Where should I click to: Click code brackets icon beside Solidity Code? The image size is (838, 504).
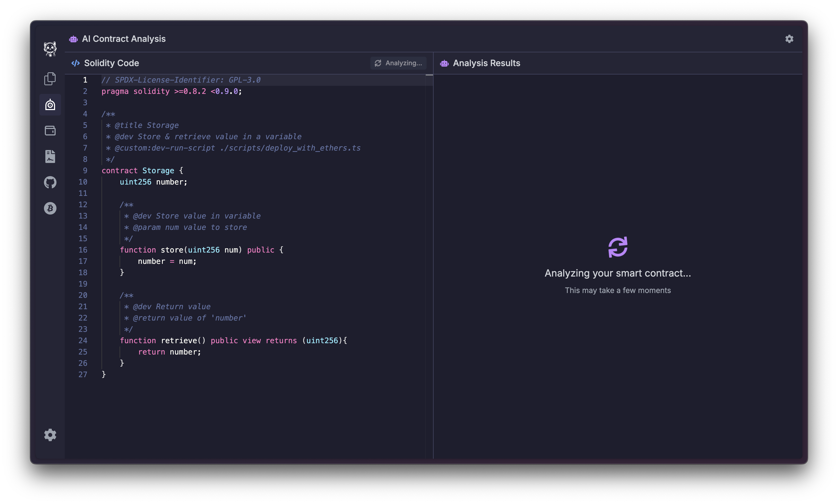(75, 63)
